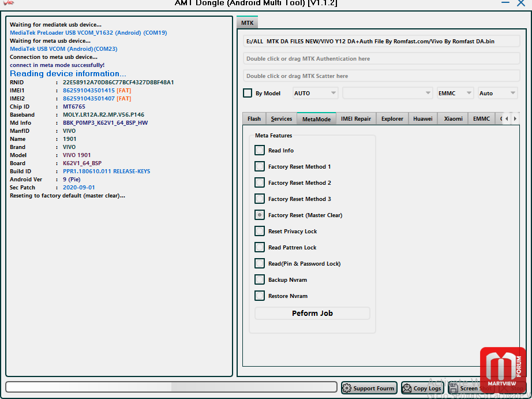Click the envelope icon on Copy Logs
This screenshot has height=399, width=532.
point(406,388)
